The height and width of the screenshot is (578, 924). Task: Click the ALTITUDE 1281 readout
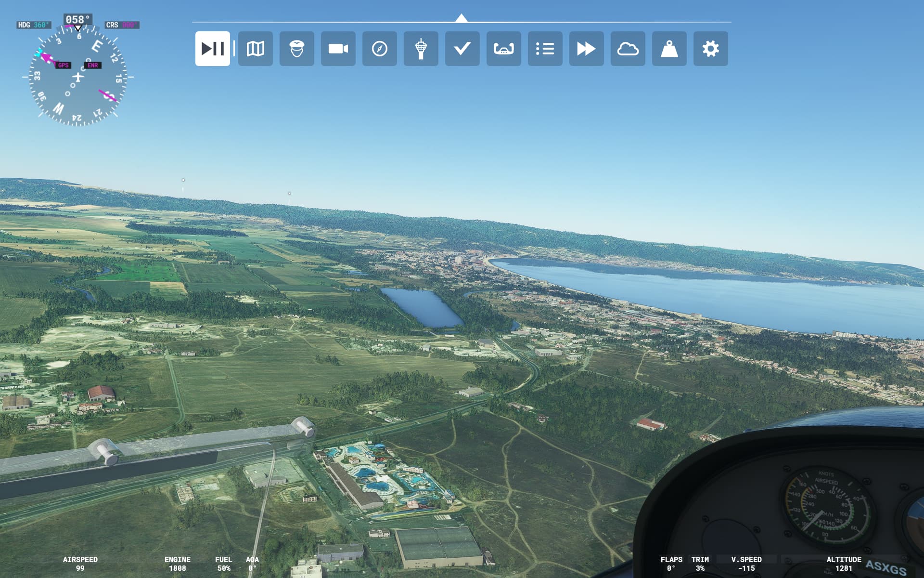click(843, 564)
